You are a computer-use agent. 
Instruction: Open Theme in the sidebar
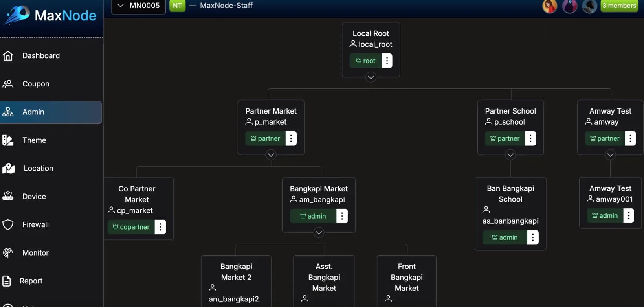[51, 140]
